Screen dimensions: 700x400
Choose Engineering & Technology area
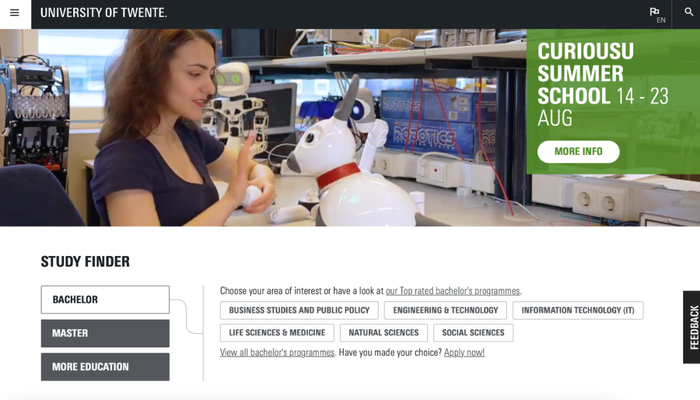tap(445, 310)
